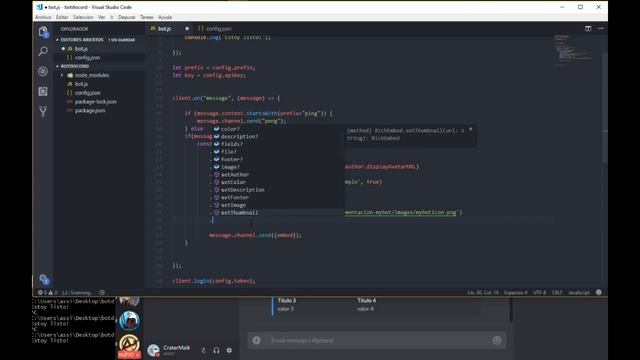Viewport: 640px width, 360px height.
Task: Click the split editor icon
Action: coord(588,29)
